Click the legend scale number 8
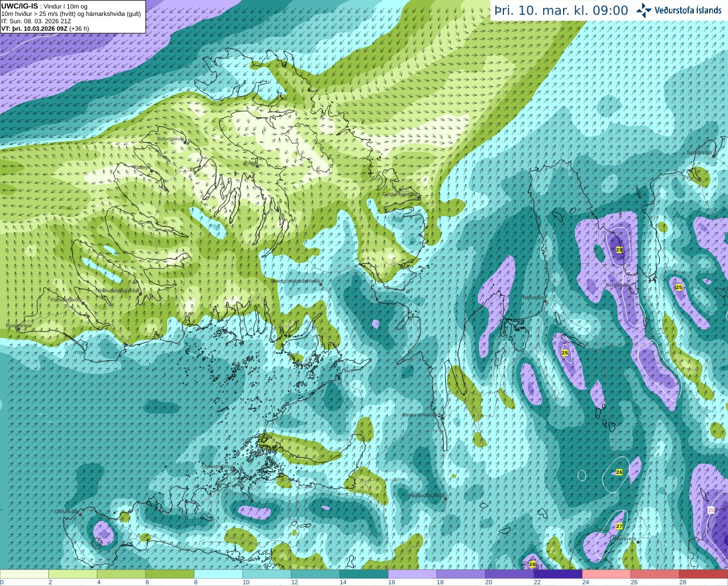The width and height of the screenshot is (728, 586). pos(196,582)
